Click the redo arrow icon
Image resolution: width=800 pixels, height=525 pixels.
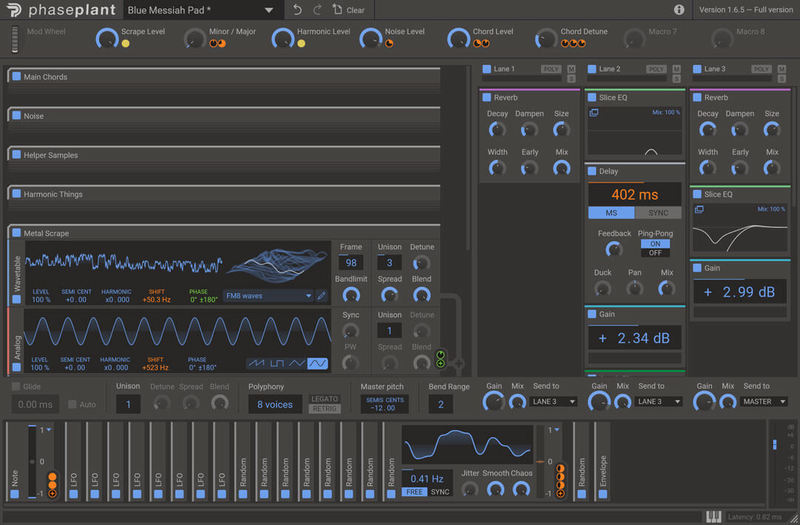tap(317, 10)
